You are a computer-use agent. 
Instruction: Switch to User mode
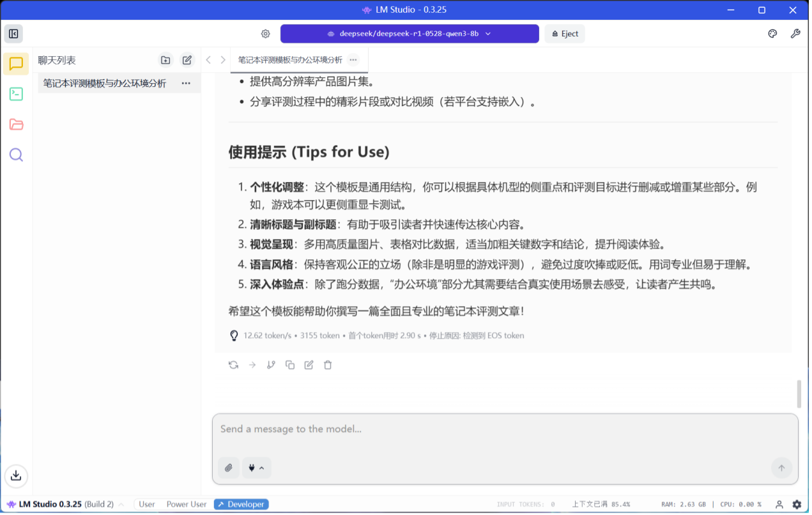click(147, 504)
